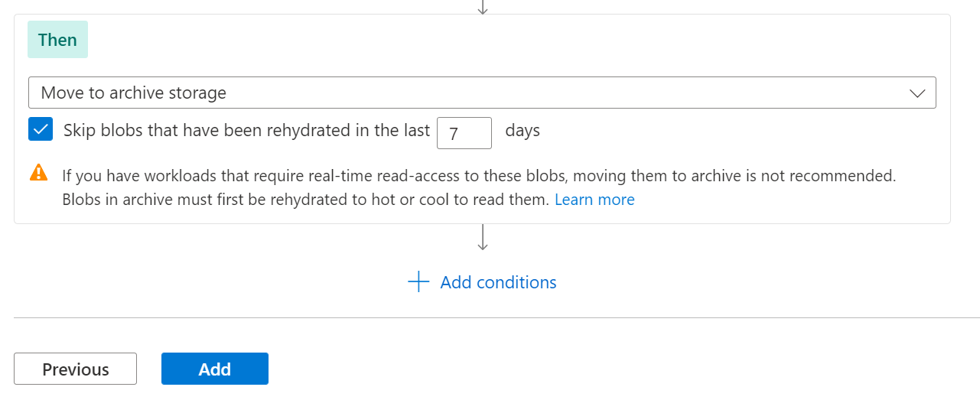Click the down arrow below the Then block
Image resolution: width=980 pixels, height=400 pixels.
[x=483, y=237]
